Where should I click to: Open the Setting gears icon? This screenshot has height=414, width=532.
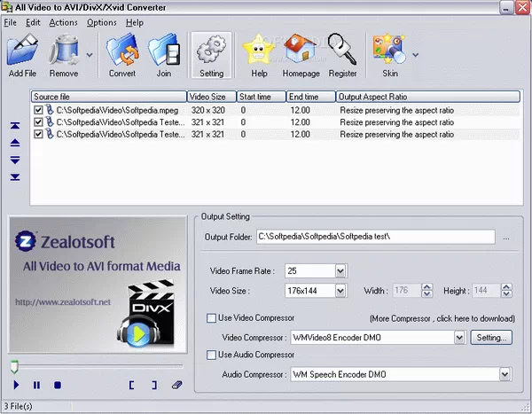[211, 51]
